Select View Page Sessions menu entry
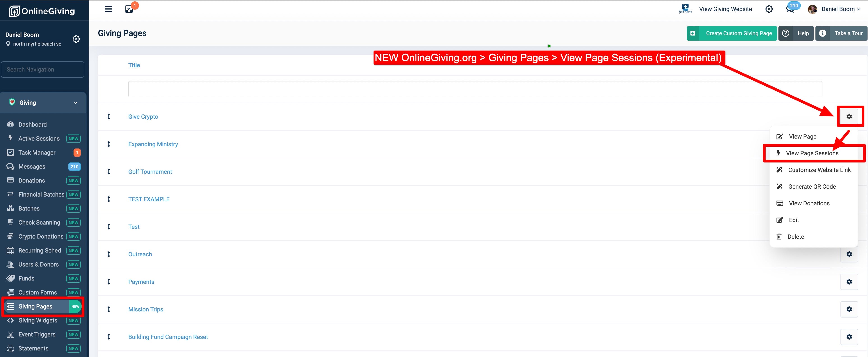The image size is (868, 357). coord(813,153)
